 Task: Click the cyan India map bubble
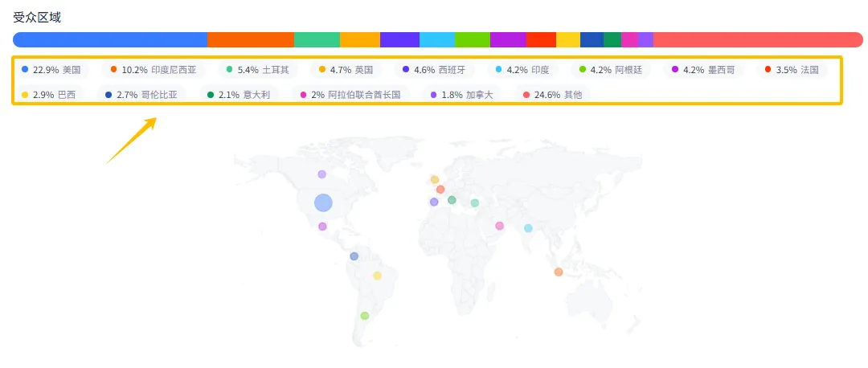point(528,228)
